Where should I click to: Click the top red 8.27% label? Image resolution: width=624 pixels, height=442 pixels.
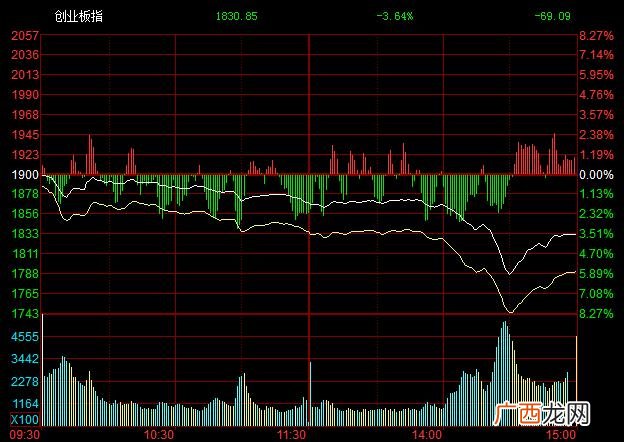596,36
